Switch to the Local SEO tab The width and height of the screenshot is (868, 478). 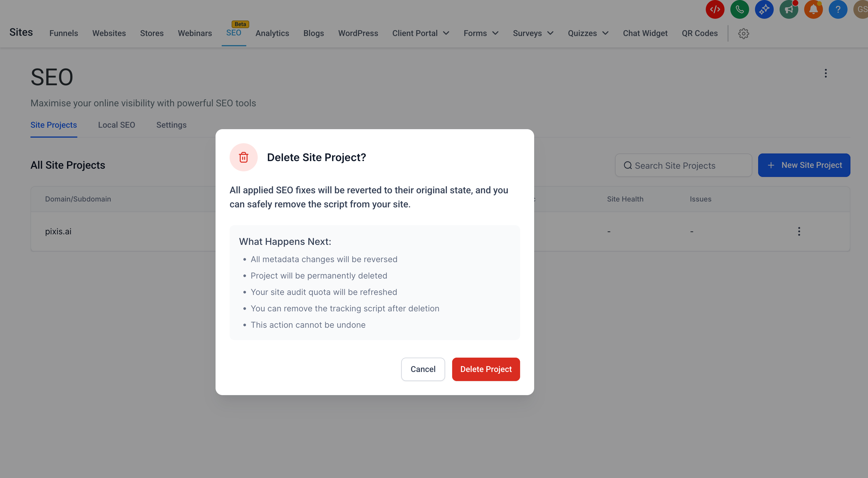point(116,125)
